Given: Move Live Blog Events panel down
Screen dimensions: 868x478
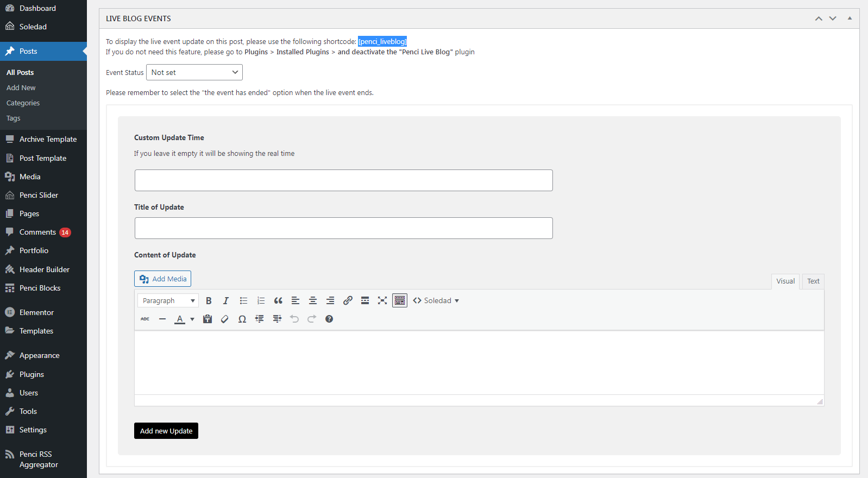Looking at the screenshot, I should click(x=833, y=18).
